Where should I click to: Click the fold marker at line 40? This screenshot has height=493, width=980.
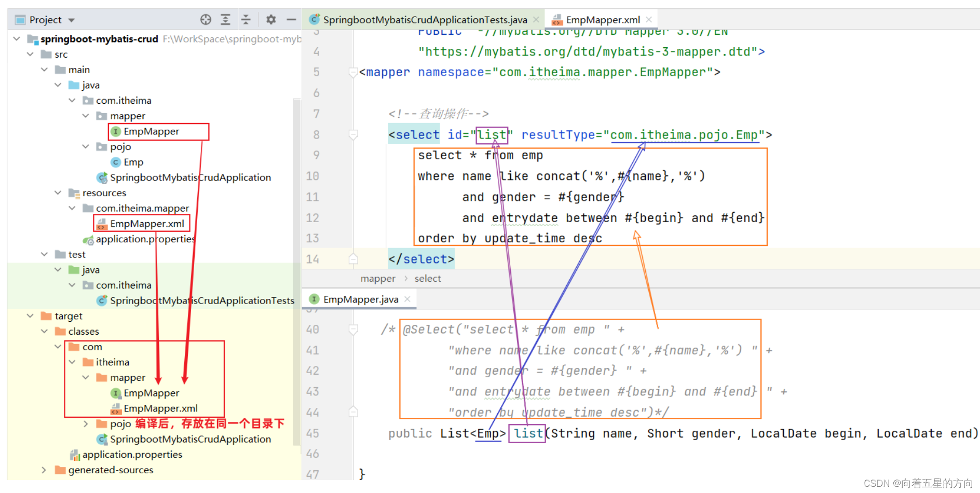353,330
